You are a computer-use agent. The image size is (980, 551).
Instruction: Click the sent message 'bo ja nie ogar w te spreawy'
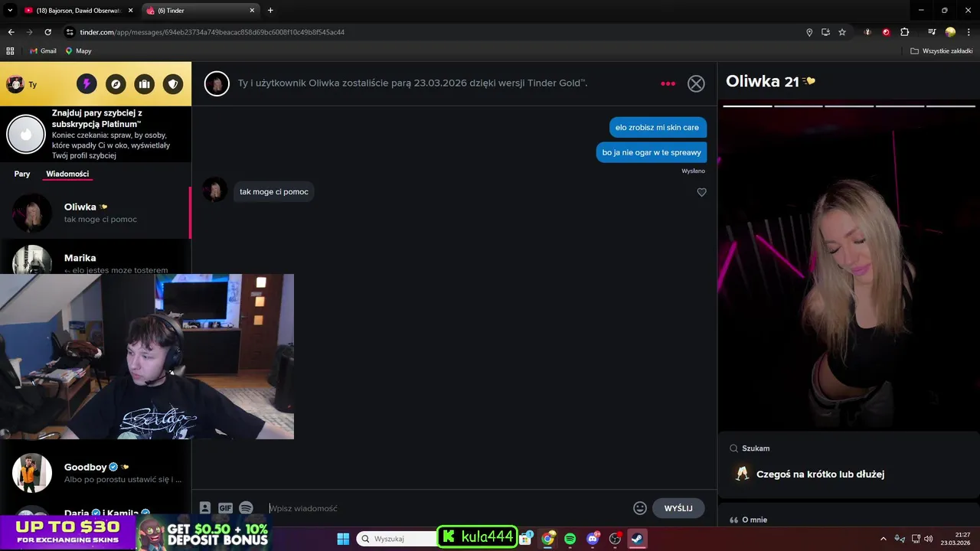652,152
